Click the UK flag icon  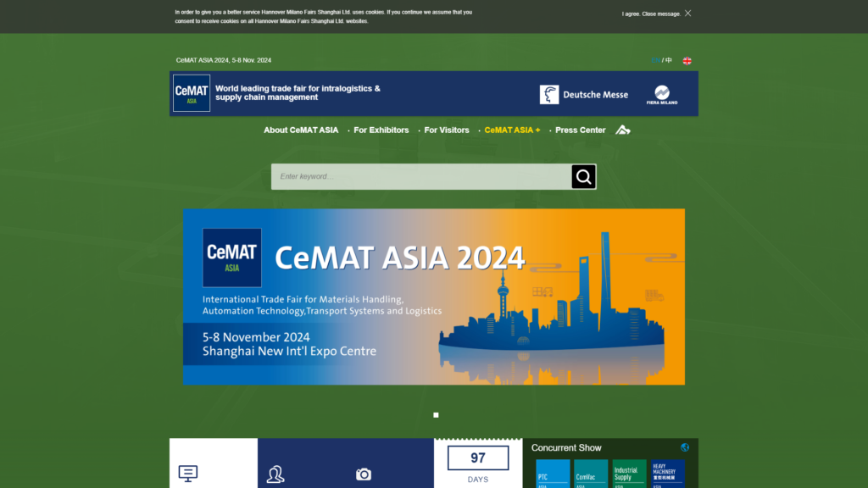click(687, 61)
